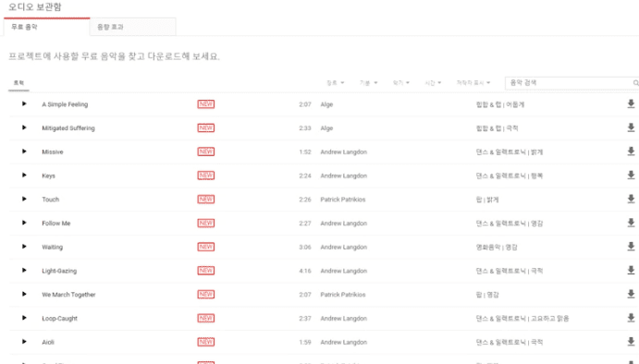Play the track Waiting
This screenshot has width=639, height=364.
[x=24, y=247]
